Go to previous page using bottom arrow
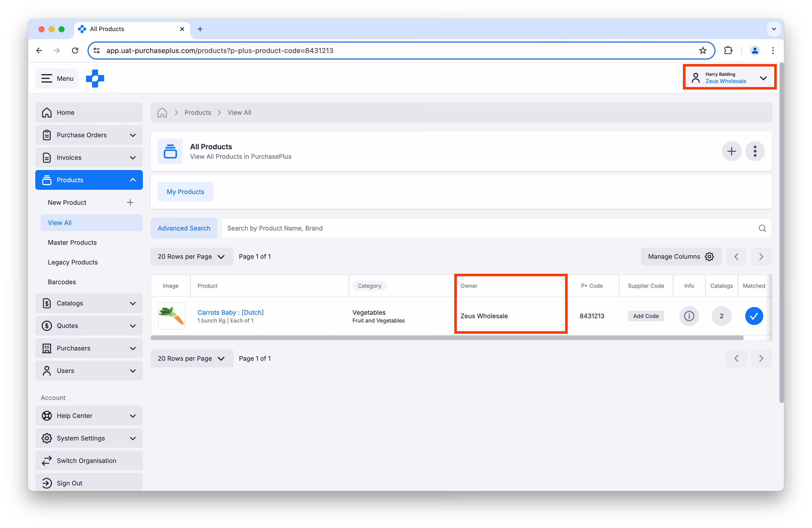 pyautogui.click(x=736, y=358)
